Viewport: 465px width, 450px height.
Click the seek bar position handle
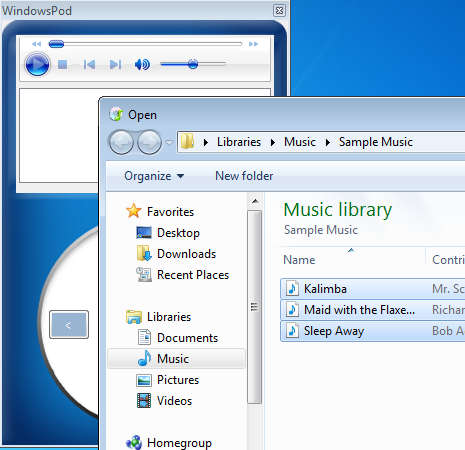click(56, 44)
